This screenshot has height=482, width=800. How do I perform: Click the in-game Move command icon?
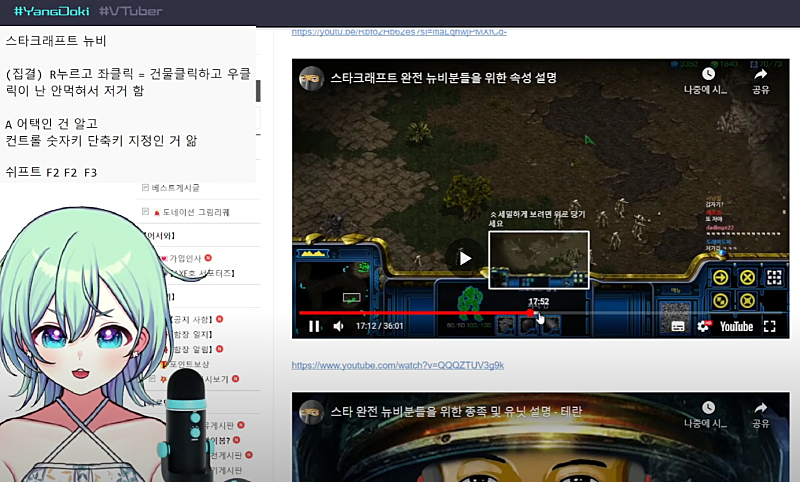(x=720, y=277)
